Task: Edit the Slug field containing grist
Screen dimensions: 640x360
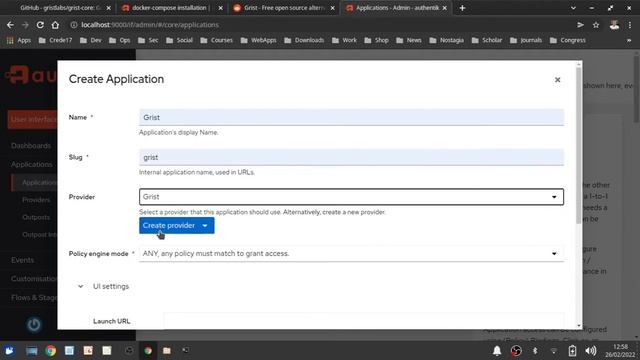Action: [351, 157]
